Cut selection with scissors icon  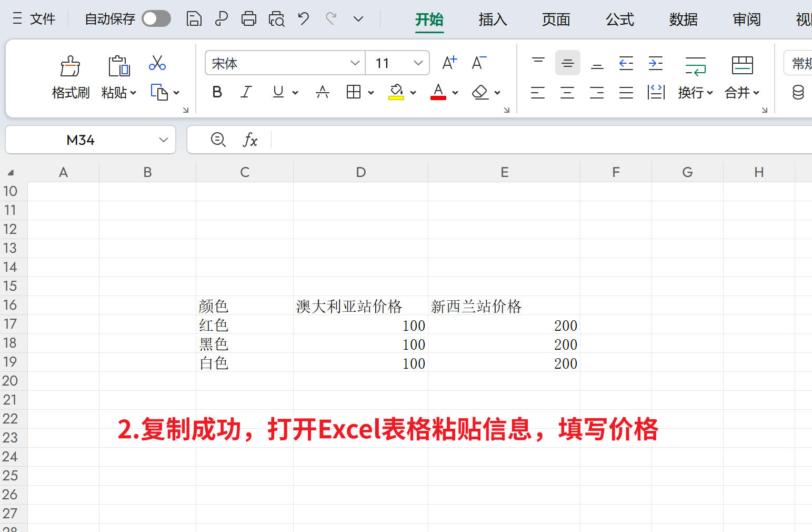click(x=157, y=63)
